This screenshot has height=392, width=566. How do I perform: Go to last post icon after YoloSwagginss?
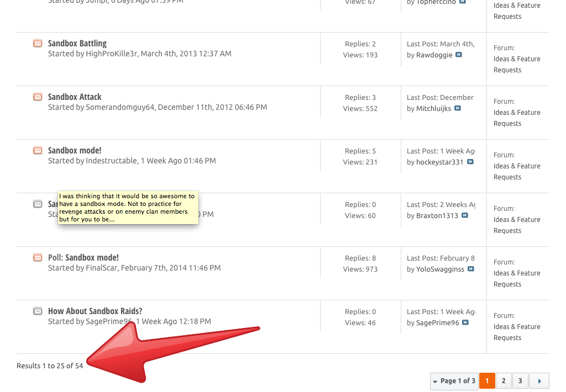pyautogui.click(x=470, y=269)
